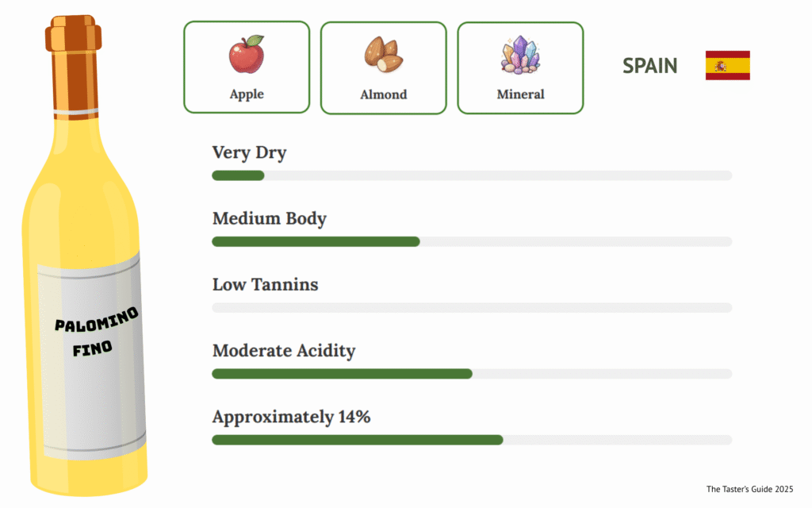Screen dimensions: 812x508
Task: Click the red apple icon
Action: point(247,54)
